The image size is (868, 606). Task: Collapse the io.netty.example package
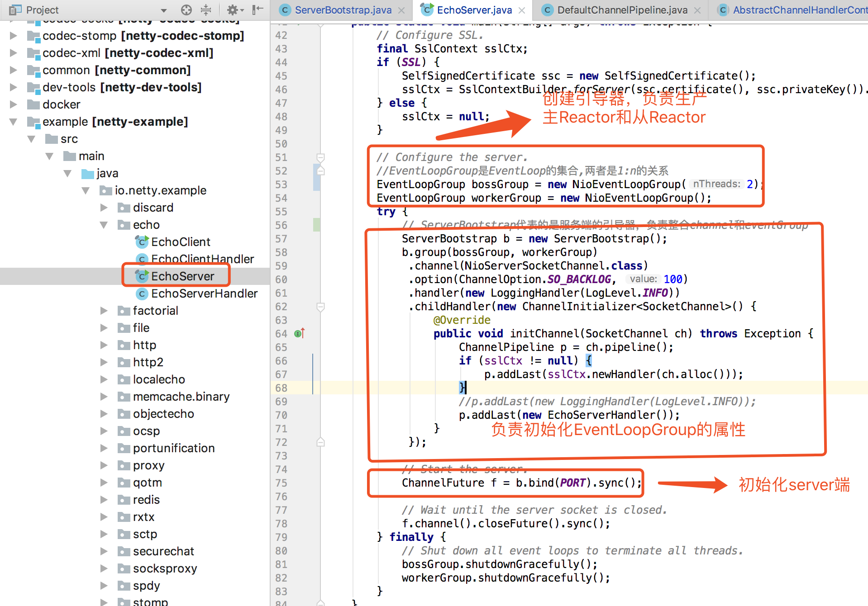tap(86, 190)
